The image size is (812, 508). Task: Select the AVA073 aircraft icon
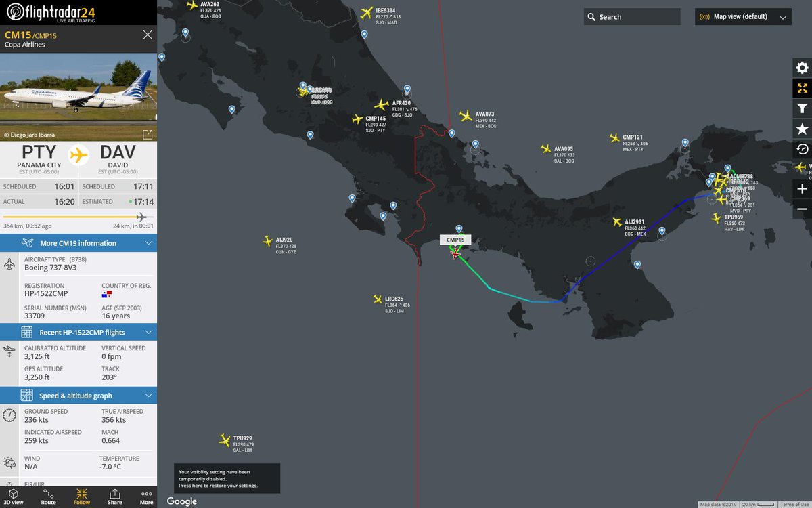[466, 116]
